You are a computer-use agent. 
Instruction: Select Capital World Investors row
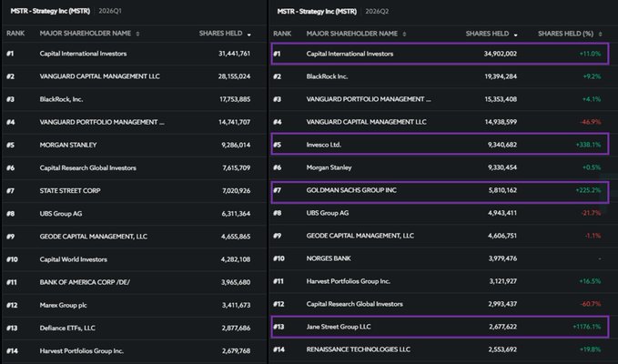[135, 259]
